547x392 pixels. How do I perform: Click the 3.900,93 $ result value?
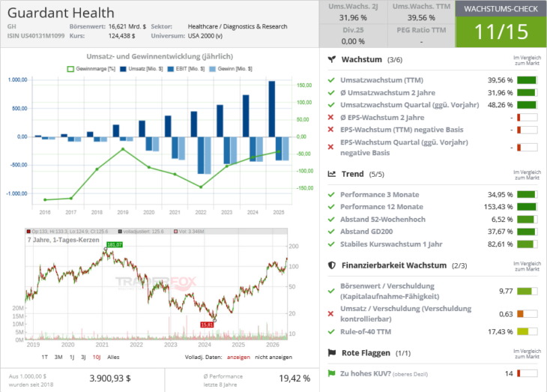coord(110,379)
